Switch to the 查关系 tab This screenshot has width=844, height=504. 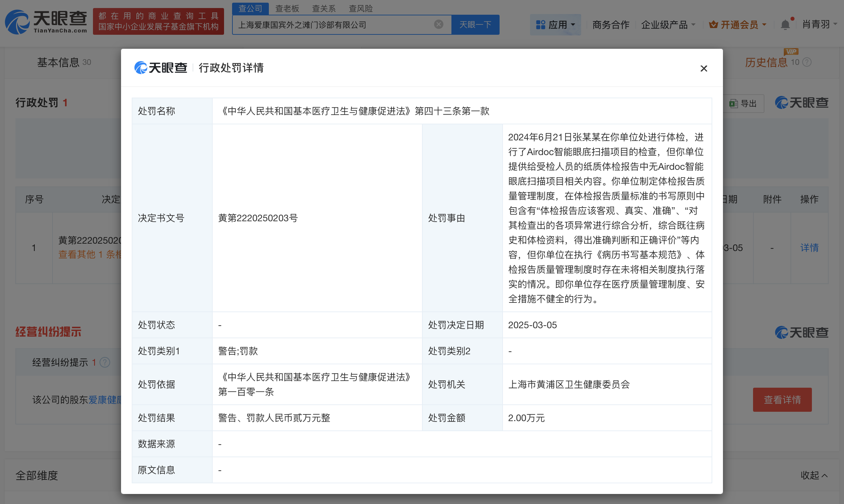click(324, 8)
